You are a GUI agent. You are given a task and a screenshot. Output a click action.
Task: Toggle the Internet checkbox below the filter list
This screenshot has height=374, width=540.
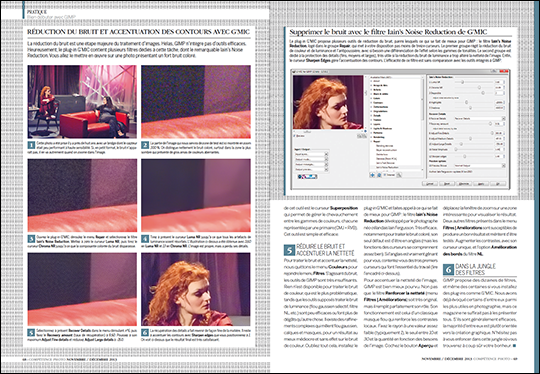tap(385, 175)
